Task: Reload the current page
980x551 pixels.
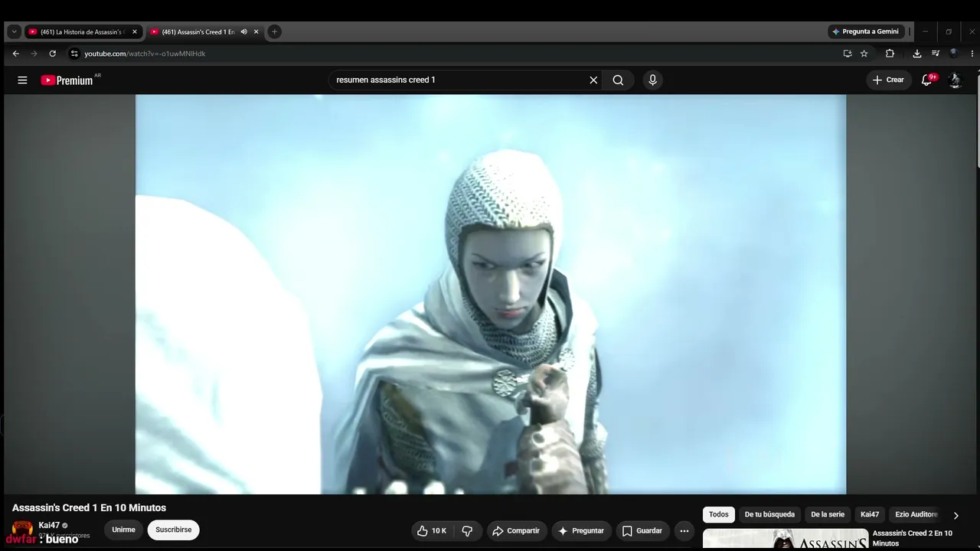Action: pyautogui.click(x=52, y=54)
